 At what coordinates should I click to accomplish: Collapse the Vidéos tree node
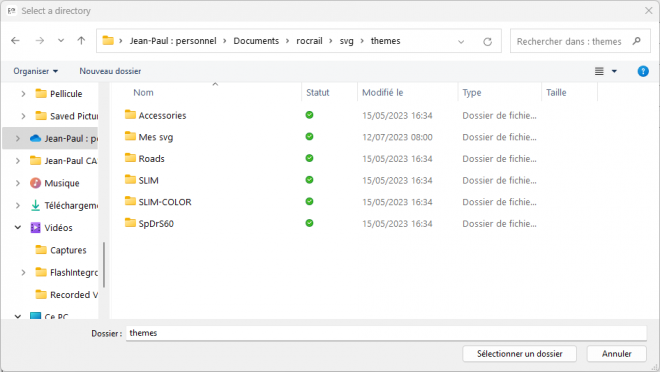(x=18, y=228)
